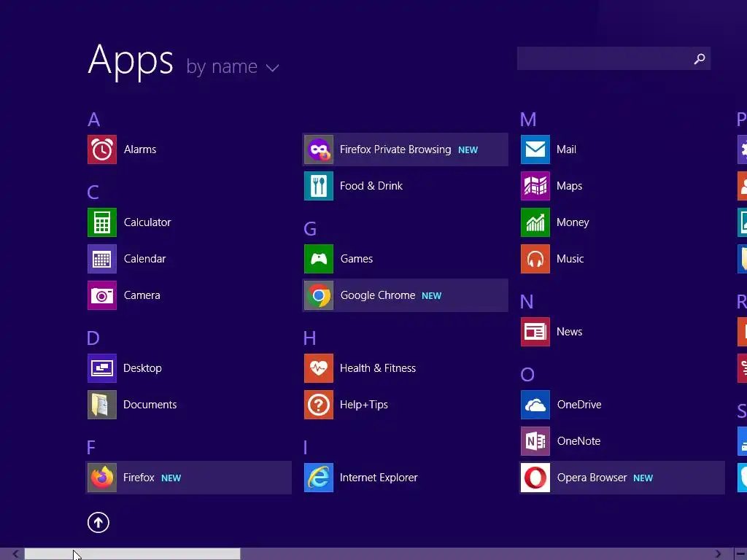
Task: Click the search magnifier icon
Action: pos(700,58)
